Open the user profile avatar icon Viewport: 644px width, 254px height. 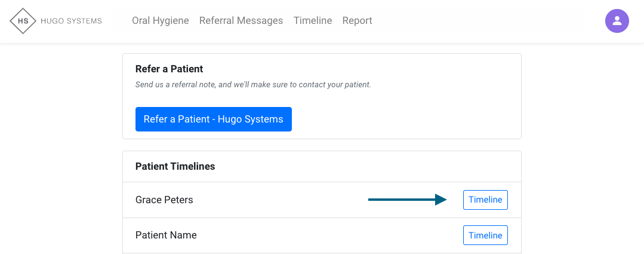617,21
